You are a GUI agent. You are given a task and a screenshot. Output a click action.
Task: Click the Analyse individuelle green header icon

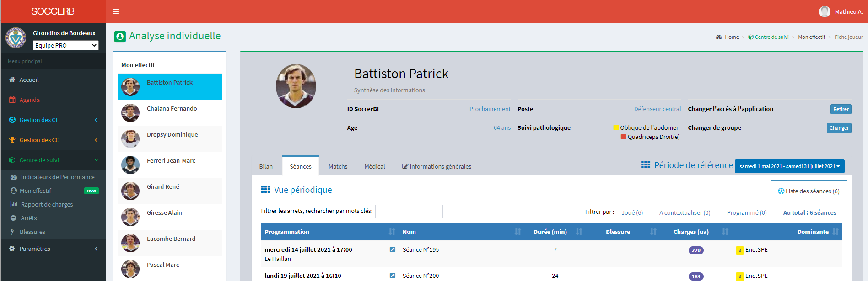pos(120,37)
